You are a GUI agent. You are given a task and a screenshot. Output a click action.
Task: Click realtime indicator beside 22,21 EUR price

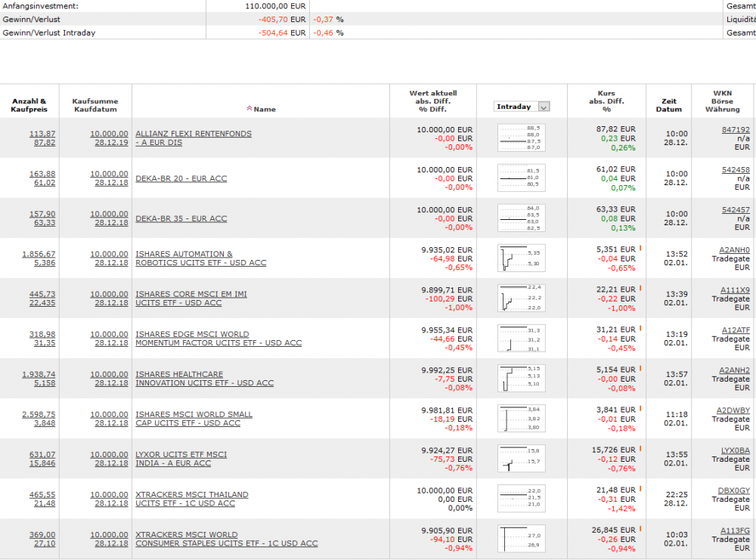[x=641, y=288]
